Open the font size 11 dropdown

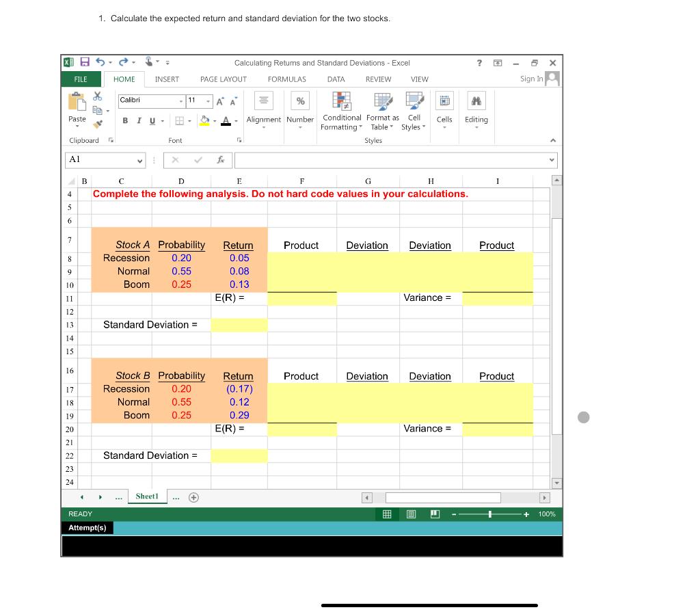[x=208, y=101]
